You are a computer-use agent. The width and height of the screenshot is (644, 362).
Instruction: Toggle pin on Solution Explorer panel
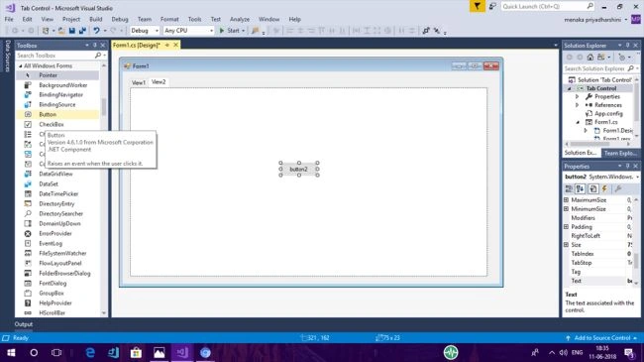click(x=627, y=46)
